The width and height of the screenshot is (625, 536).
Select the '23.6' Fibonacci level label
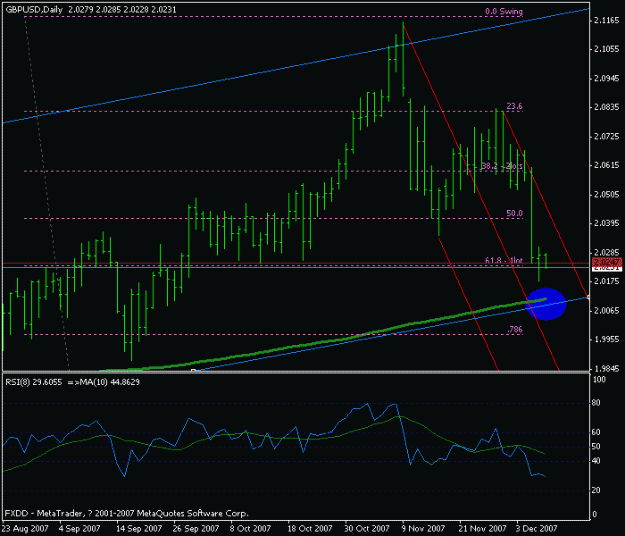pos(515,106)
